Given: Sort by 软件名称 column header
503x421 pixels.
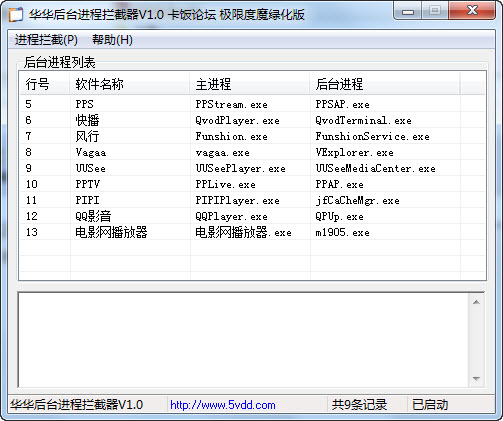Looking at the screenshot, I should [130, 84].
